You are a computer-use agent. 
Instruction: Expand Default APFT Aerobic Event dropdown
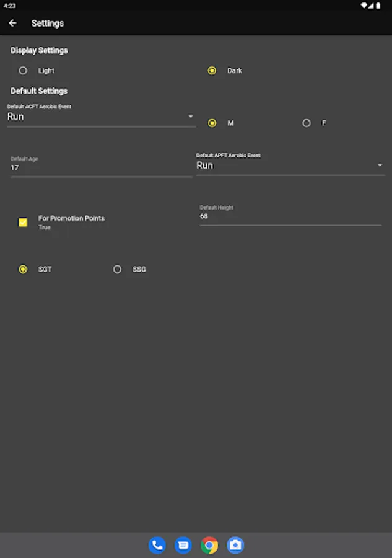[x=290, y=166]
